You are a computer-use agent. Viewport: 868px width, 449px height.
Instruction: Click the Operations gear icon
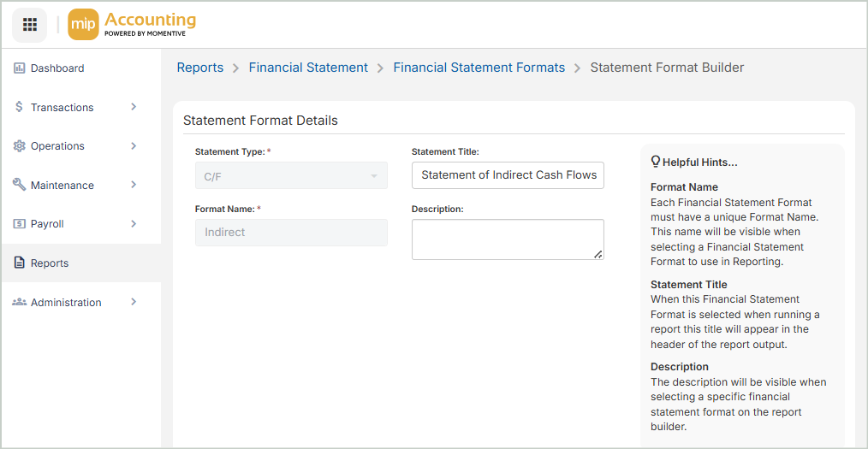(19, 146)
